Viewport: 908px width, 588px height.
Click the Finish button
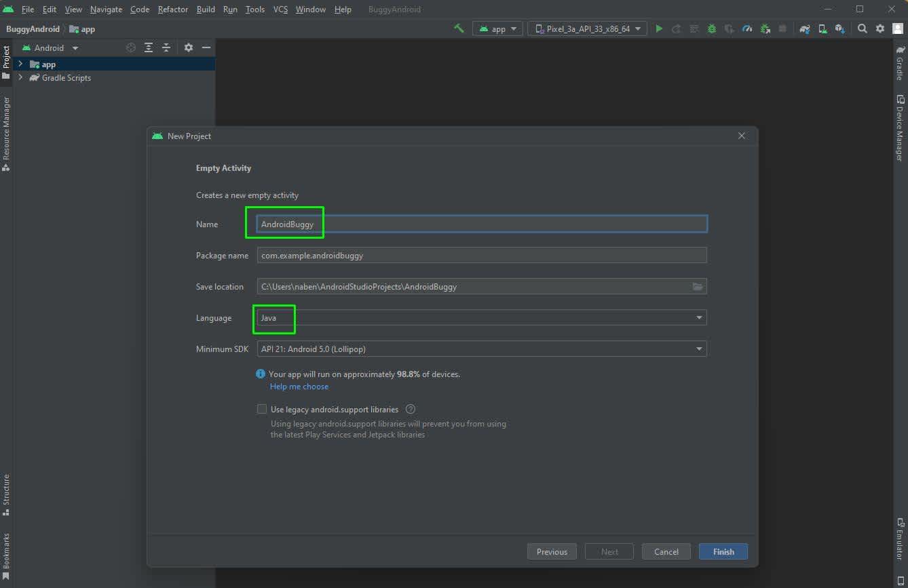[x=723, y=551]
